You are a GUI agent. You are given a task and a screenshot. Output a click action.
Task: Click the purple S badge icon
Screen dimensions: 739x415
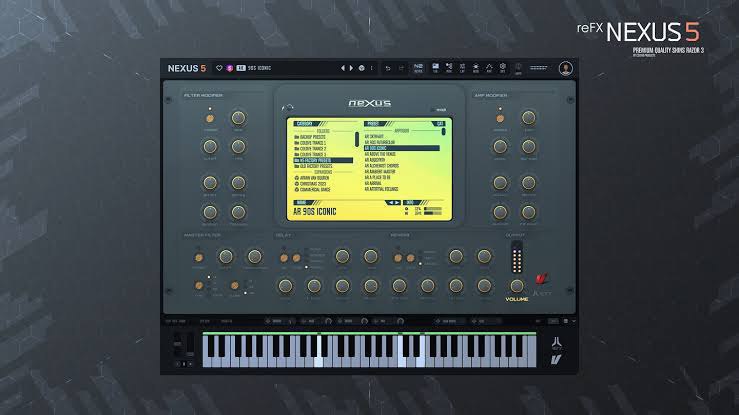pos(230,68)
